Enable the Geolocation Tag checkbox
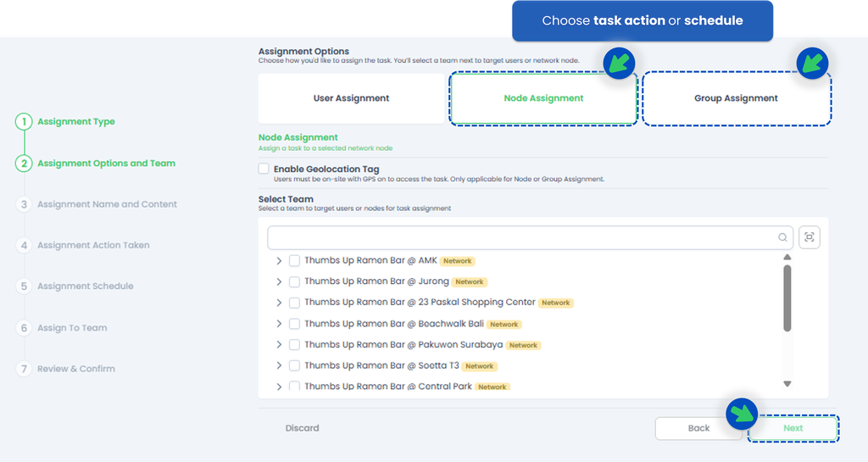Viewport: 868px width, 462px height. (264, 170)
